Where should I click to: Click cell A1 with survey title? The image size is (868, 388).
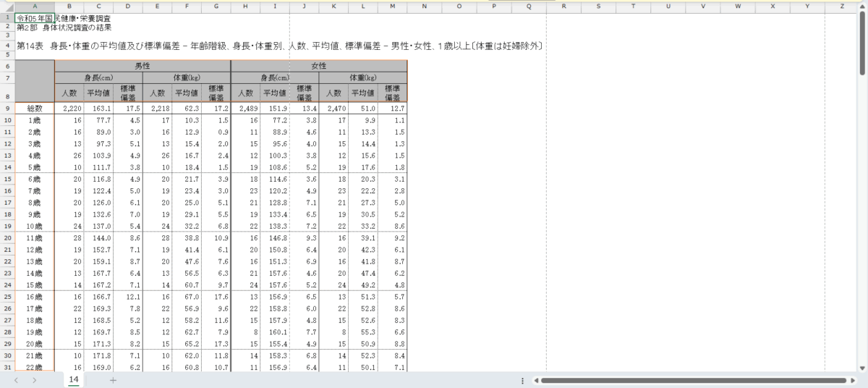(35, 18)
